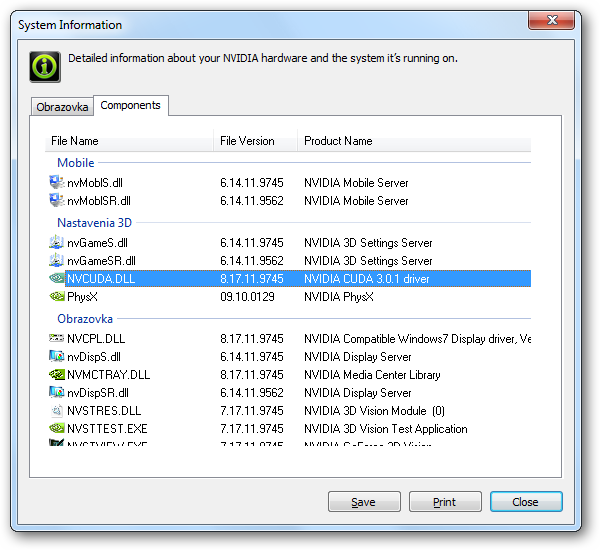This screenshot has height=550, width=600.
Task: Select the nvMoblS.dll file name
Action: (x=95, y=183)
